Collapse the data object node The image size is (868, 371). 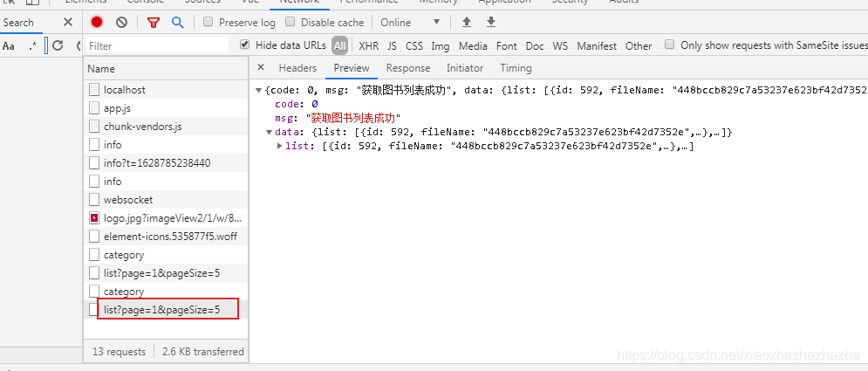click(x=269, y=133)
